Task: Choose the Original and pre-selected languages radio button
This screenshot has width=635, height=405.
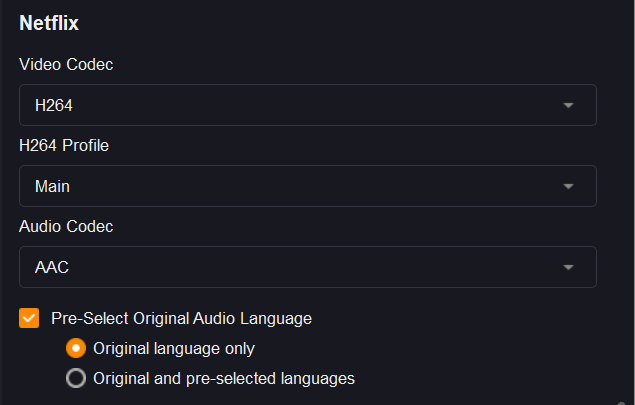Action: click(x=75, y=379)
